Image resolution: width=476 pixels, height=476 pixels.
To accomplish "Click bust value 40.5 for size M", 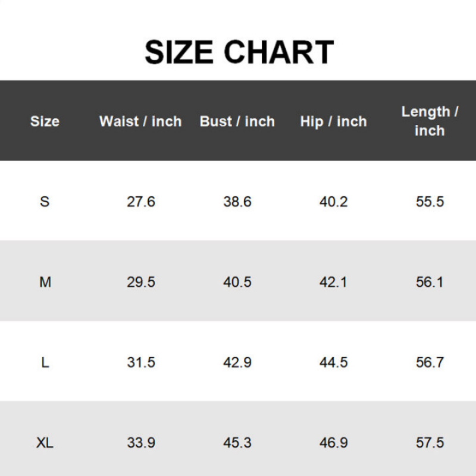I will click(x=237, y=282).
